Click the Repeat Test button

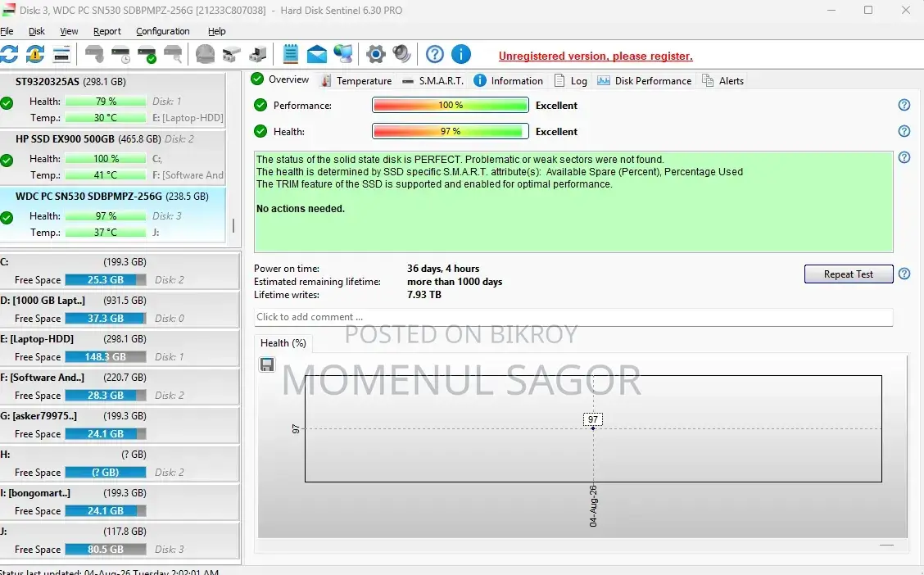(849, 274)
